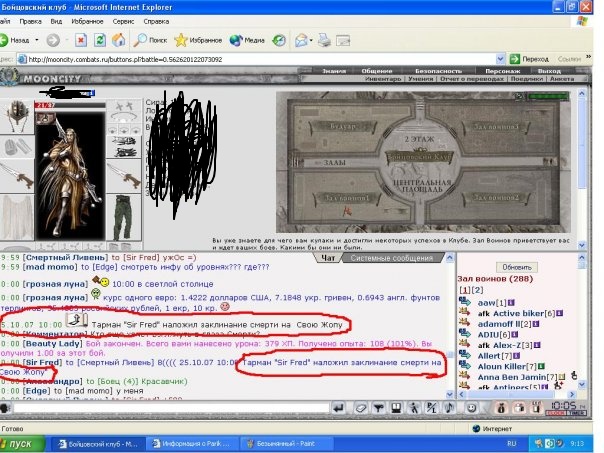
Task: Click the green pants equipment slot
Action: coord(123,218)
